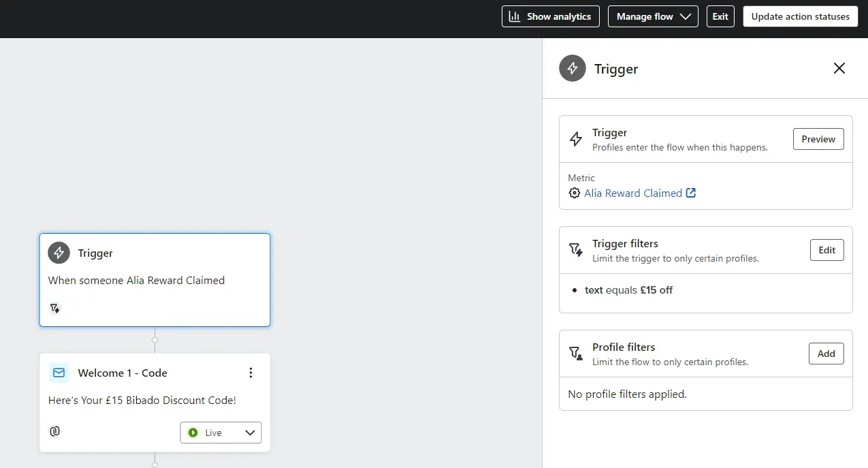Click 'text equals £15 off' filter text
The image size is (868, 468).
[628, 290]
